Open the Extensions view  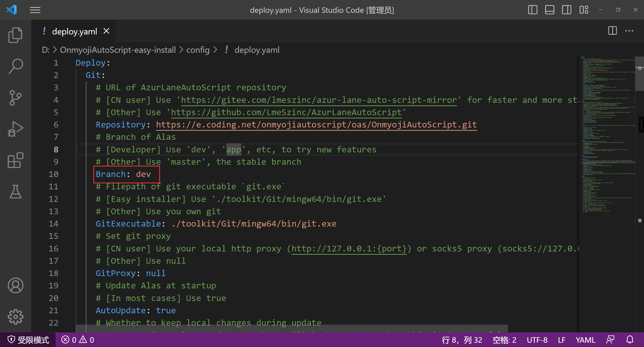pos(15,160)
